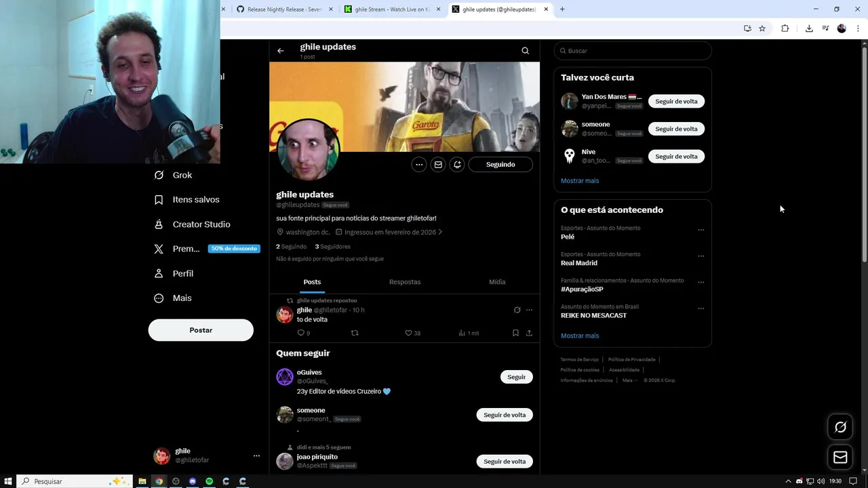The width and height of the screenshot is (868, 488).
Task: Click the Discord icon in the taskbar
Action: pos(193,481)
